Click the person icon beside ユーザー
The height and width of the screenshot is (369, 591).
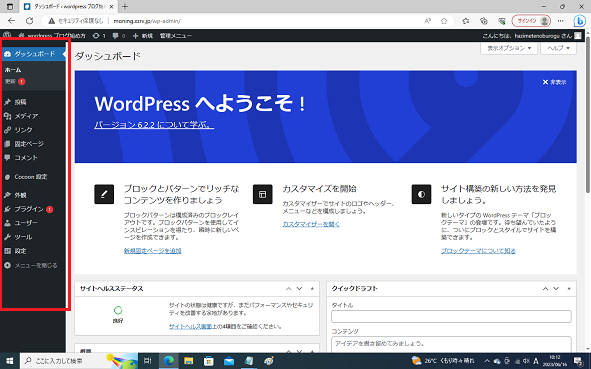(x=7, y=223)
